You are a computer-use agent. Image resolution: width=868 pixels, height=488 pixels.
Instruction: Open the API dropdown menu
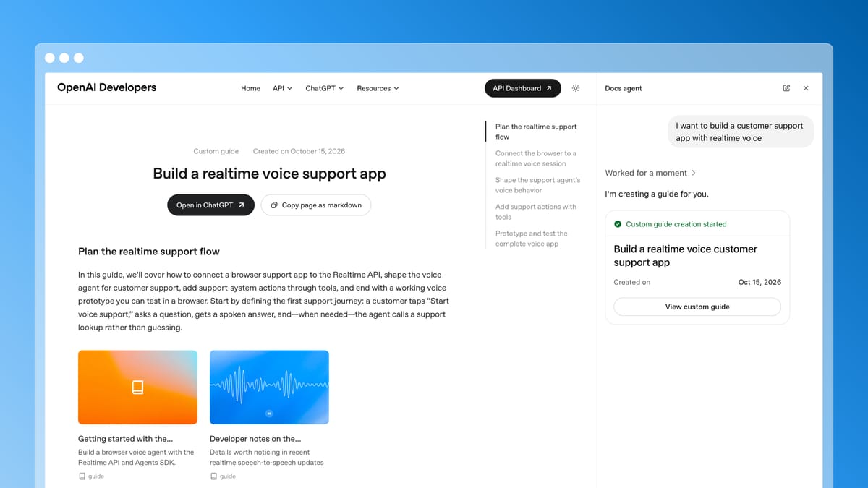[x=282, y=88]
